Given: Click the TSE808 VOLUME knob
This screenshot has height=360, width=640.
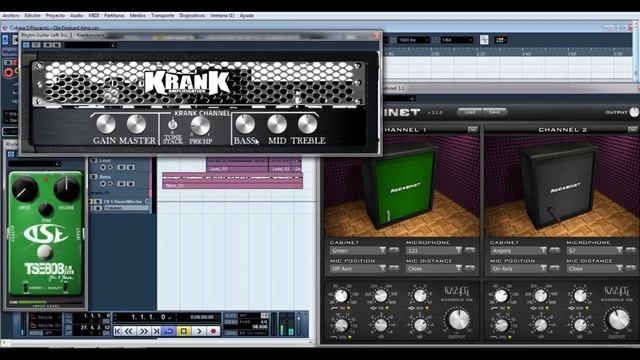Looking at the screenshot, I should pyautogui.click(x=67, y=189).
